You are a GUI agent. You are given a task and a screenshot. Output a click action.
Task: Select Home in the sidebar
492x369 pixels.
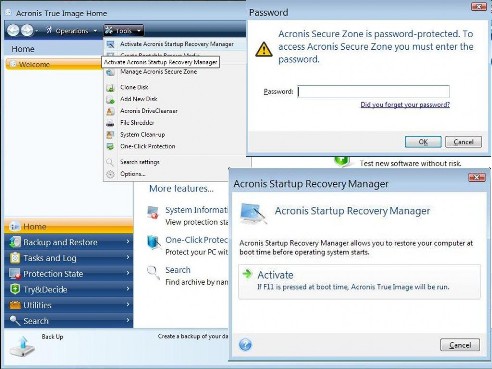(x=69, y=226)
